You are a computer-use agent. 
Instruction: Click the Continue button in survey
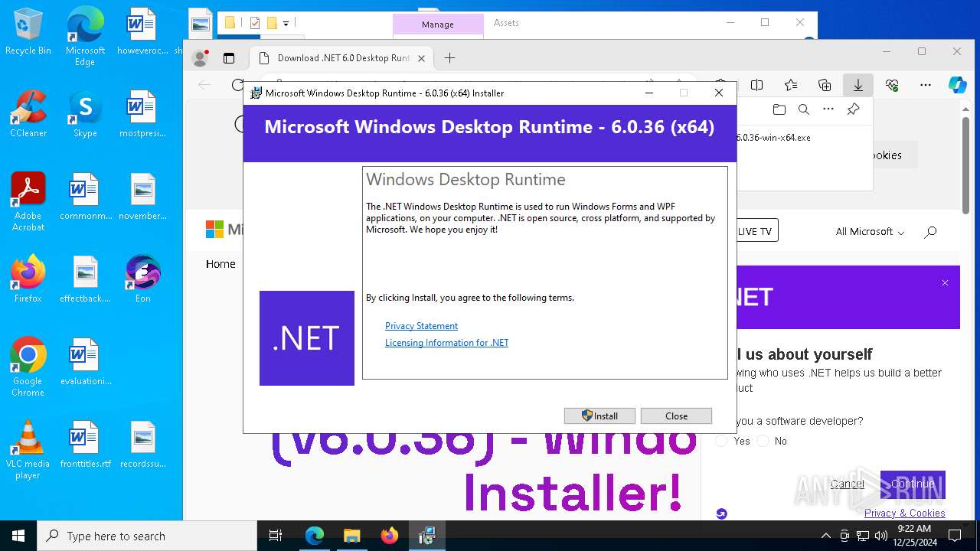[913, 484]
